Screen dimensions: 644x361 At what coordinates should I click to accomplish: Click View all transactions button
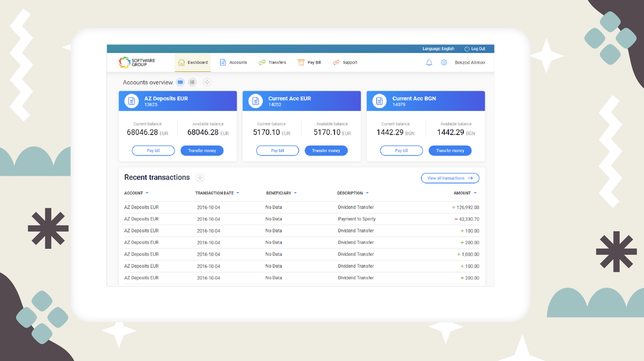[450, 178]
